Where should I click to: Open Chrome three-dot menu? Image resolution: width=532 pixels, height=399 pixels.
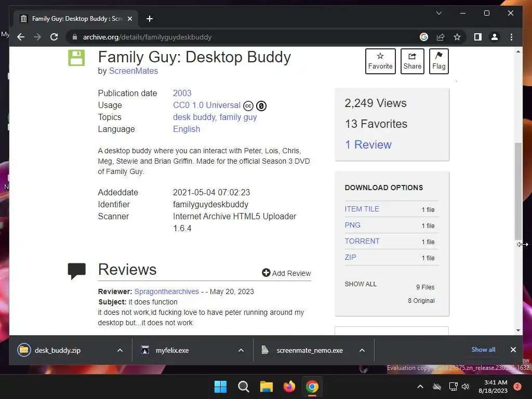pos(511,37)
